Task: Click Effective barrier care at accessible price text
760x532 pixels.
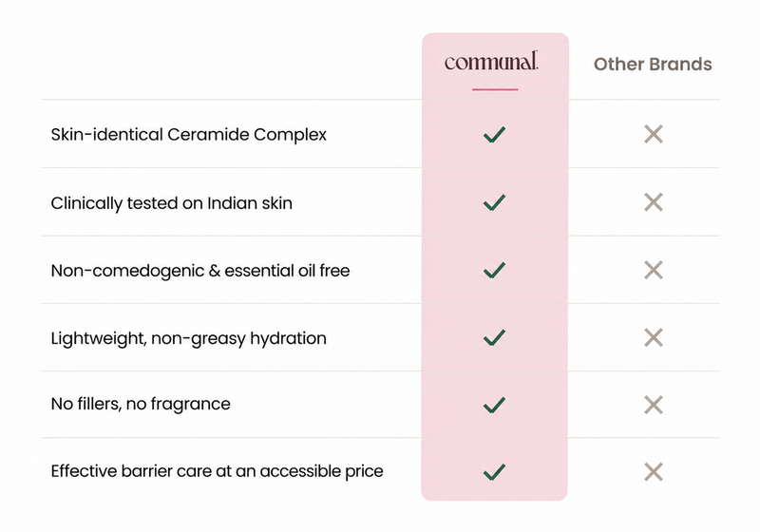Action: [217, 471]
